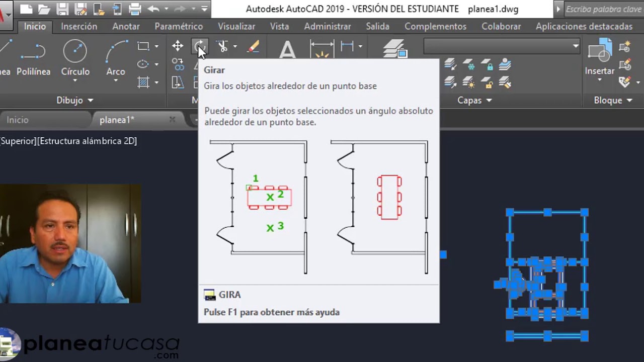Switch to the Anotar ribbon tab
The image size is (644, 362).
(126, 26)
